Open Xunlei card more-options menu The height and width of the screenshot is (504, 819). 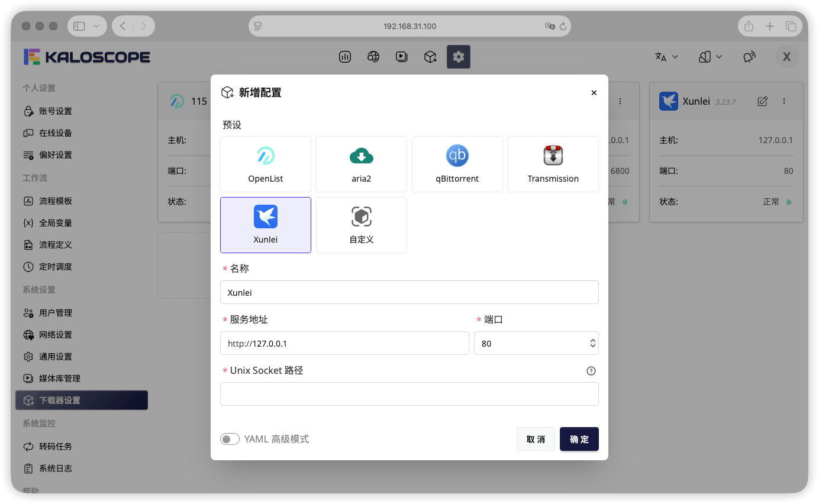coord(784,101)
